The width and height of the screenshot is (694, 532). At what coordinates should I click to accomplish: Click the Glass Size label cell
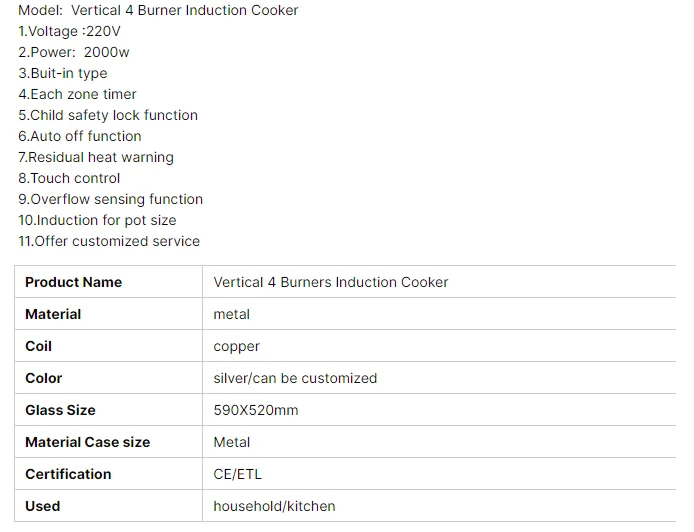tap(108, 410)
